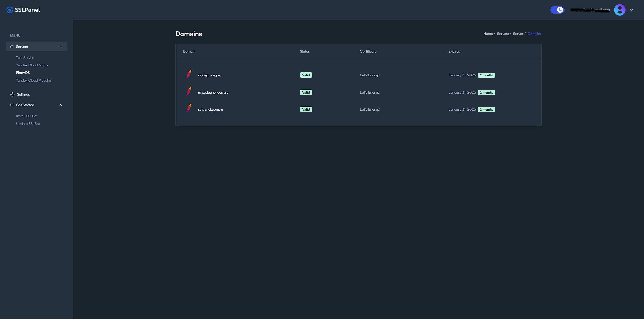This screenshot has height=319, width=644.
Task: Collapse the Servers section
Action: [60, 47]
